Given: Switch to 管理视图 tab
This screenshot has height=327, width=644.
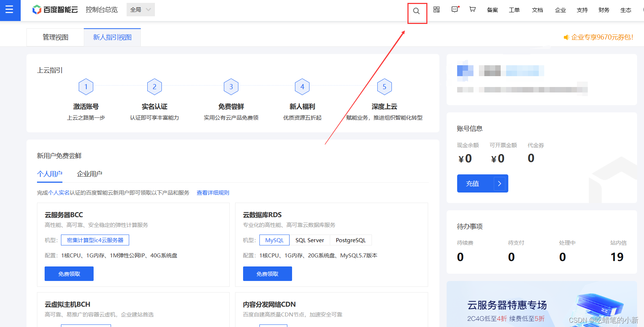Looking at the screenshot, I should [55, 37].
